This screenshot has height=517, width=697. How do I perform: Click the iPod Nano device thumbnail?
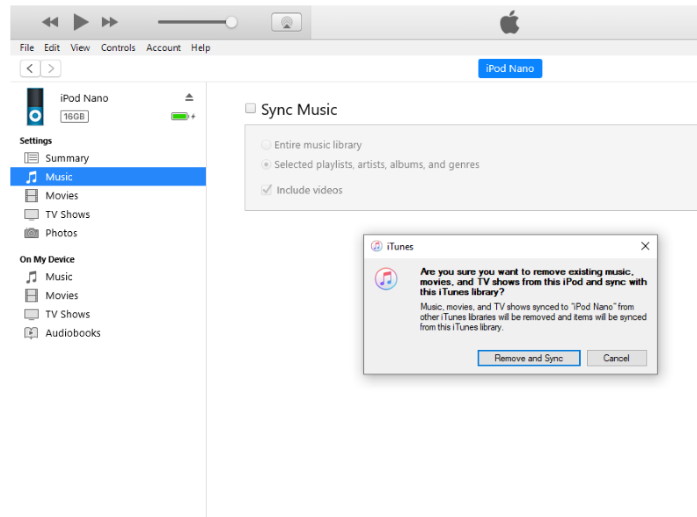[35, 107]
